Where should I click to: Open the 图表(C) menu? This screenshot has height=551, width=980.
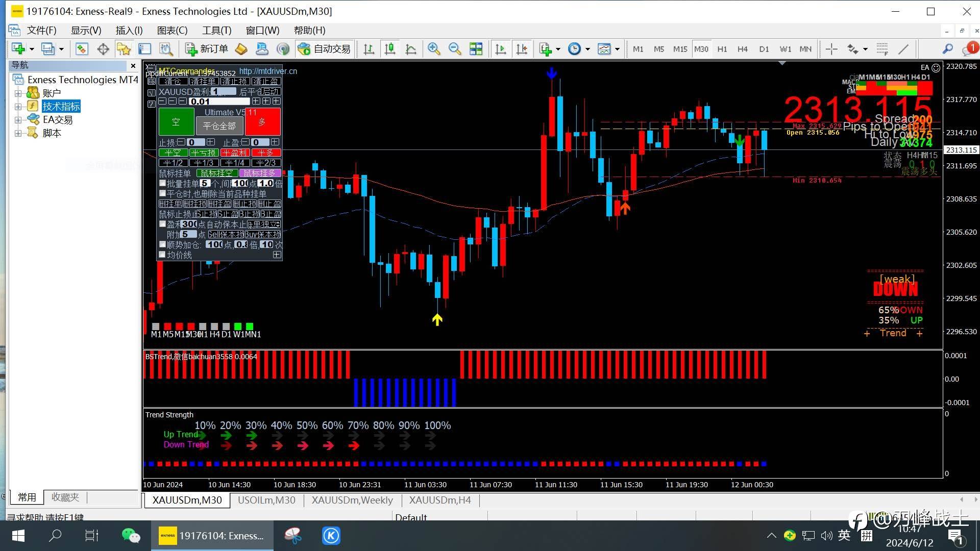click(x=172, y=31)
